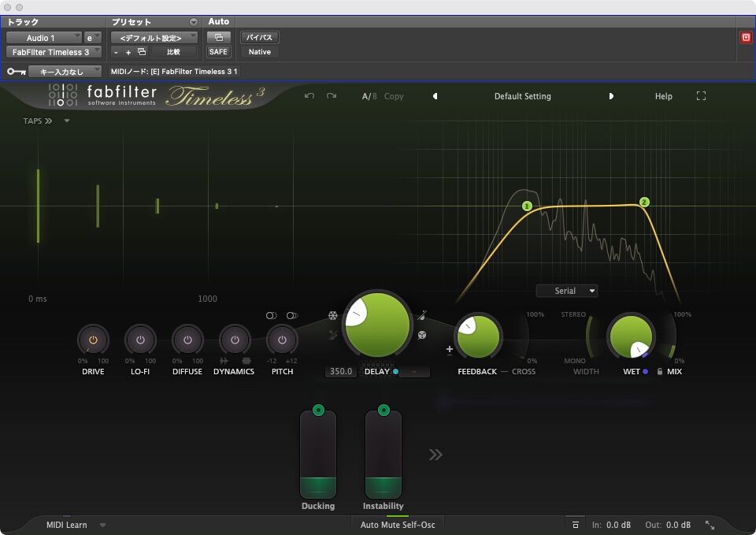Viewport: 756px width, 535px height.
Task: Open the Audio 1 track dropdown
Action: click(x=44, y=38)
